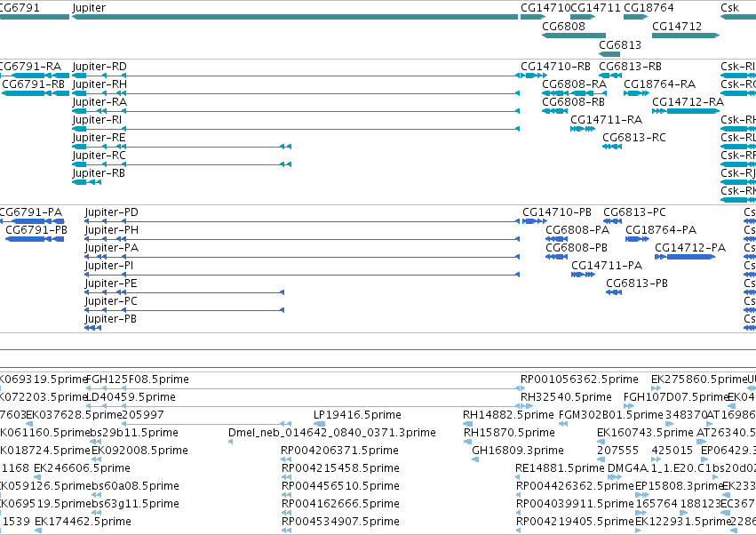The image size is (756, 535).
Task: Choose the Jupiter-PD protein label
Action: coord(111,212)
